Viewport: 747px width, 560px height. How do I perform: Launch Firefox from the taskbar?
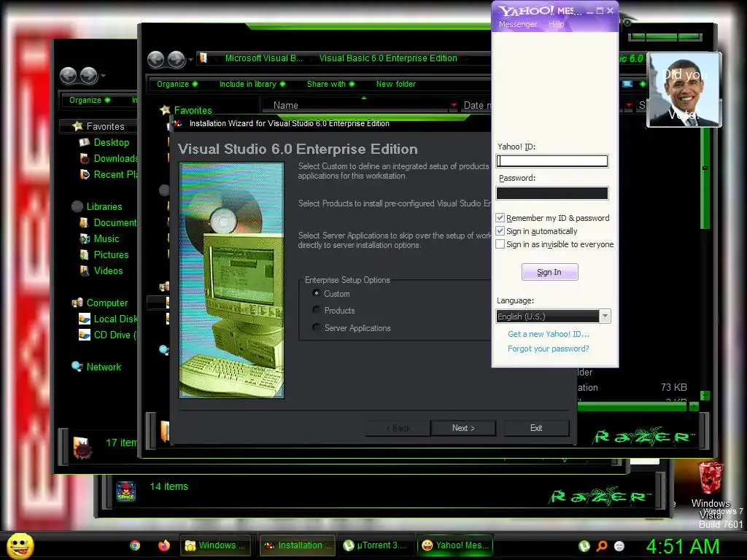(x=164, y=545)
